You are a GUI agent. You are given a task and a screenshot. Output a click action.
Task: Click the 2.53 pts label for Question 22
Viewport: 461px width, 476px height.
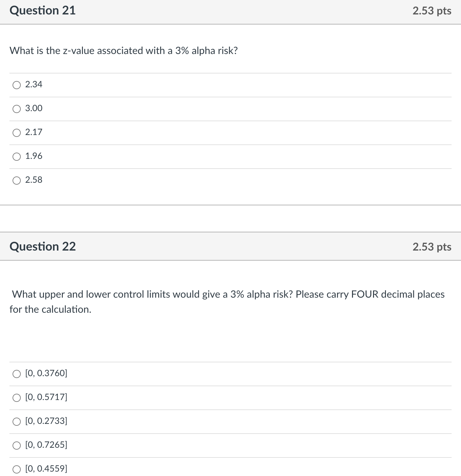[432, 246]
